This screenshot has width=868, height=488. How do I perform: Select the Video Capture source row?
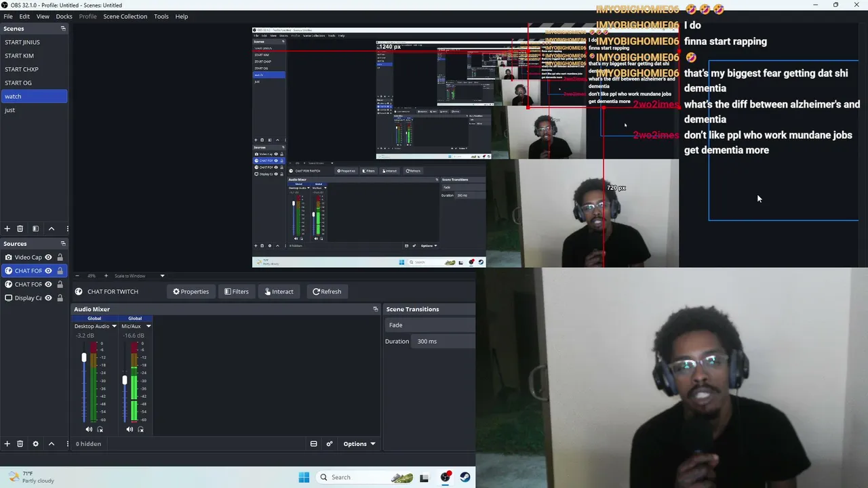pos(34,258)
